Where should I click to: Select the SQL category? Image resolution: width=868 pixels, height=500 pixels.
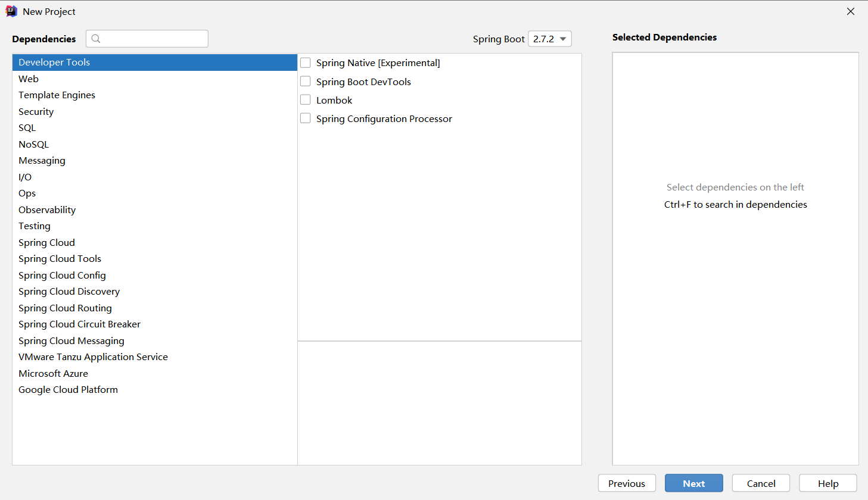[x=155, y=128]
